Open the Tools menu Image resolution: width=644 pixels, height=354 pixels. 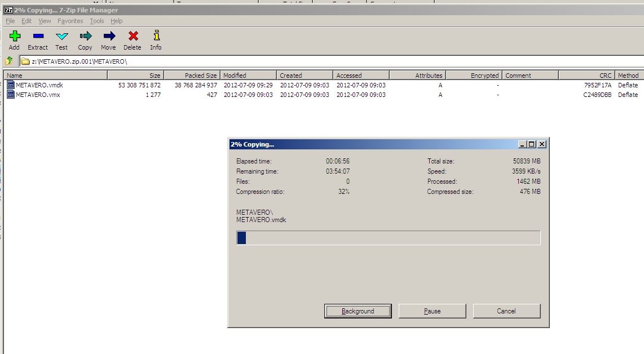tap(97, 21)
